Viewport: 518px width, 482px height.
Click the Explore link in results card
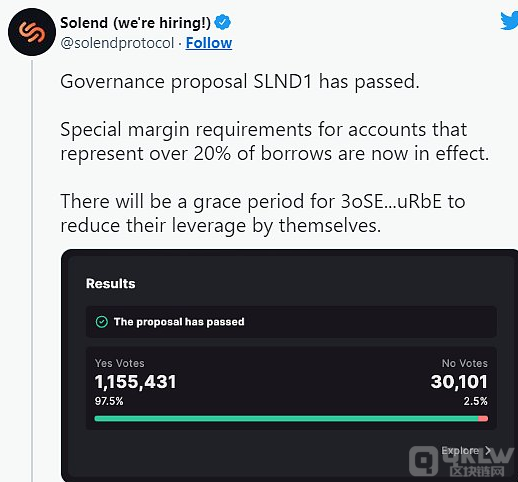(x=460, y=451)
